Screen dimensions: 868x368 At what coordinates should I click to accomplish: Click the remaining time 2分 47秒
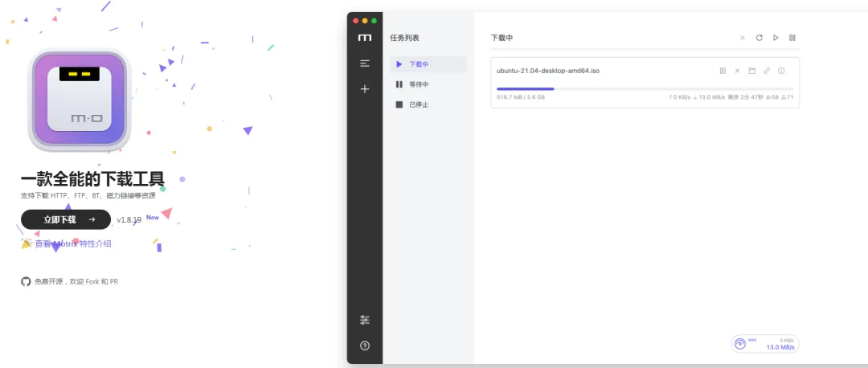746,97
